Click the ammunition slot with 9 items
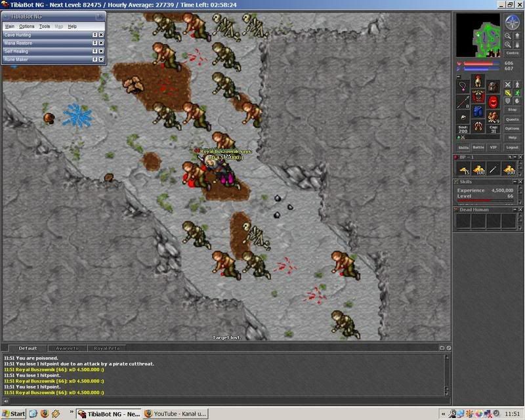 (x=493, y=117)
